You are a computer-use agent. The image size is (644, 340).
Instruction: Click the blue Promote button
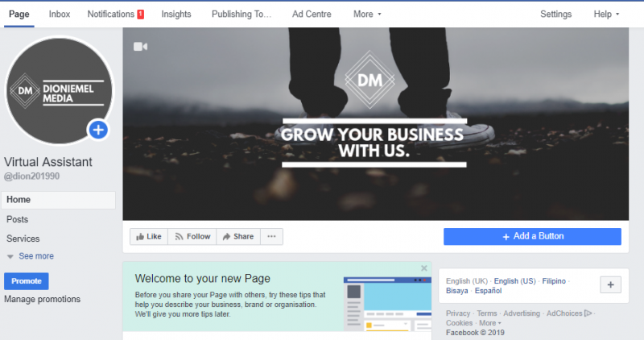27,281
